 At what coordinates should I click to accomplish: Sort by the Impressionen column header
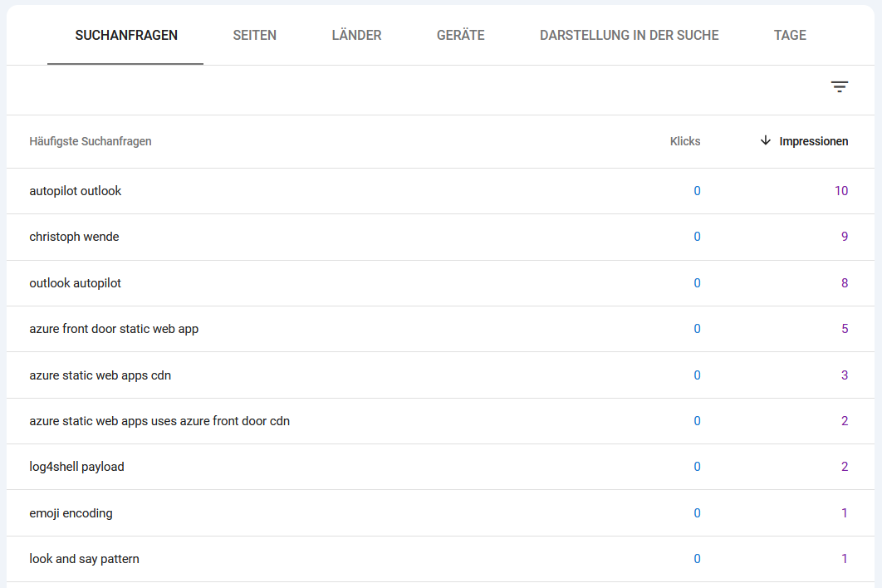tap(812, 140)
